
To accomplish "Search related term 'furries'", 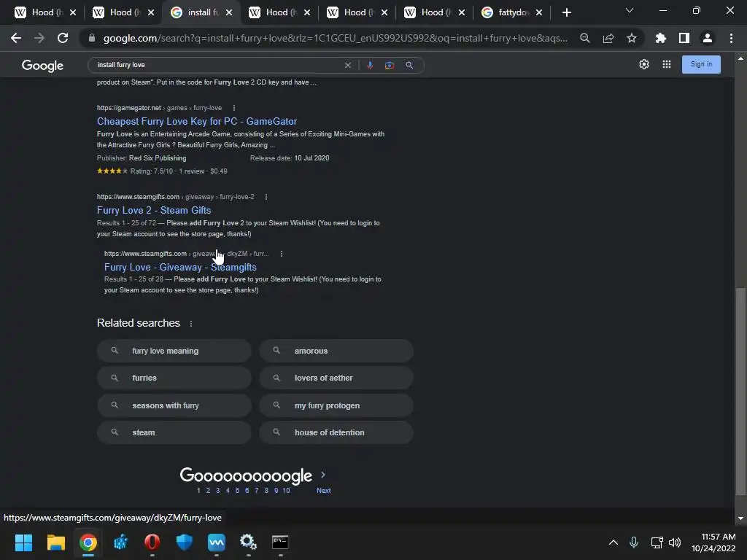I will coord(174,378).
